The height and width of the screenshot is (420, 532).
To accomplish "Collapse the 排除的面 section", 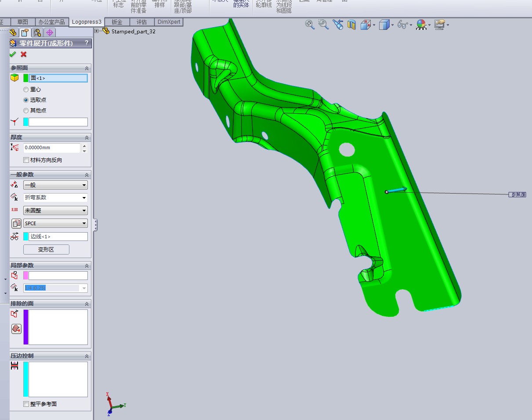I will pos(87,304).
